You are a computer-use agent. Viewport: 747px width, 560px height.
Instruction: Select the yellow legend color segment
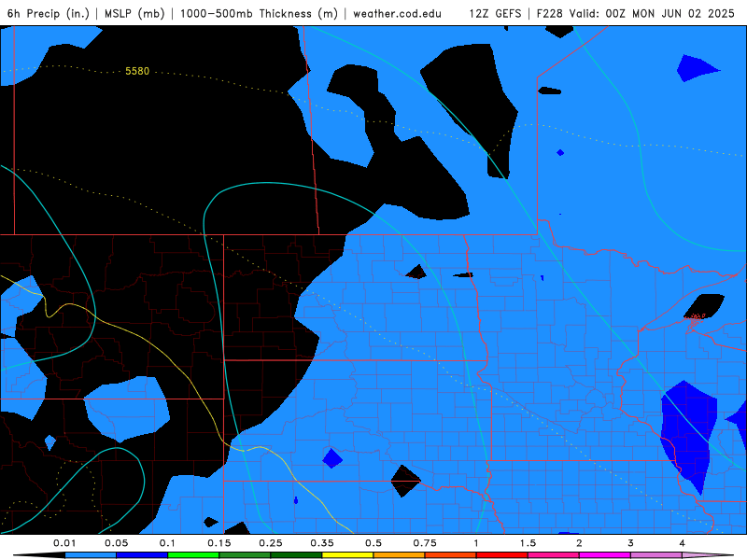(x=347, y=555)
